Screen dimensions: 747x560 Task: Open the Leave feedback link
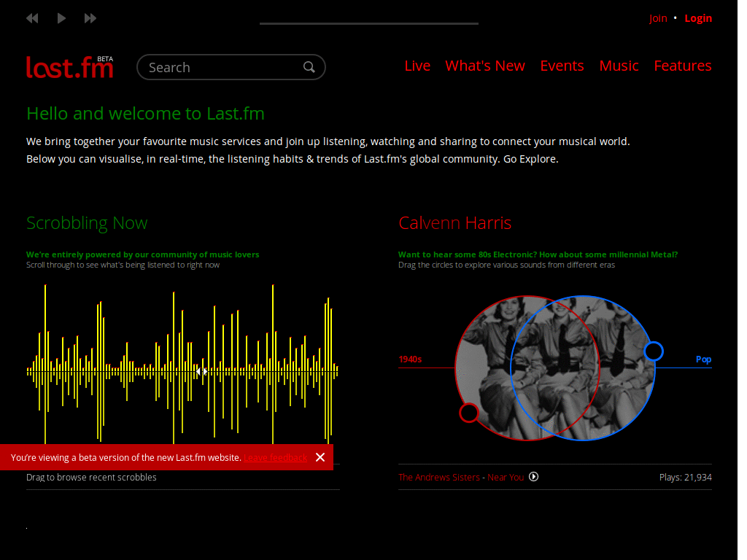coord(275,458)
